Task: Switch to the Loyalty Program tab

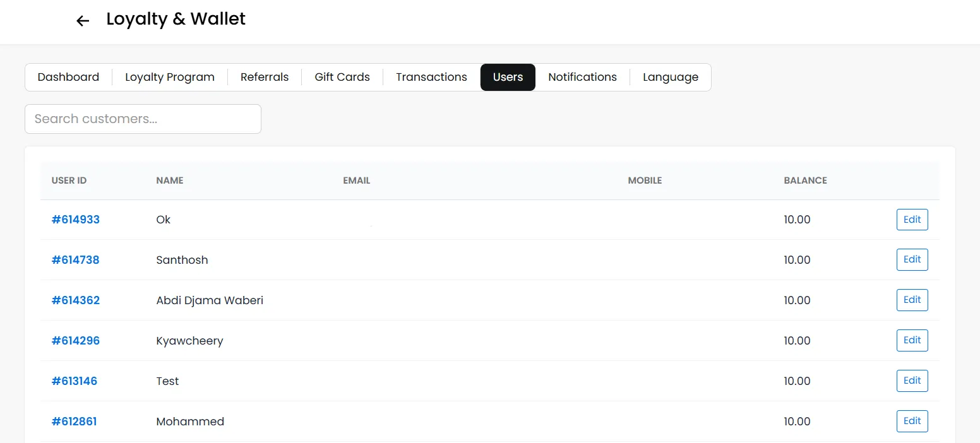Action: point(170,77)
